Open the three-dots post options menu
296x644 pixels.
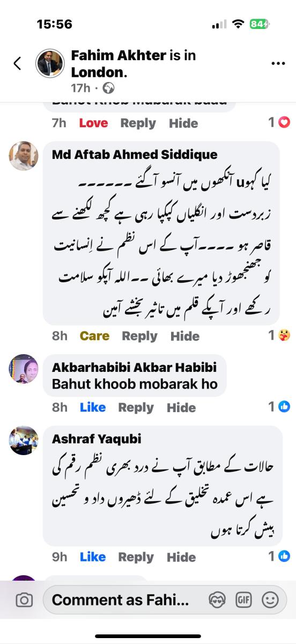(x=278, y=63)
